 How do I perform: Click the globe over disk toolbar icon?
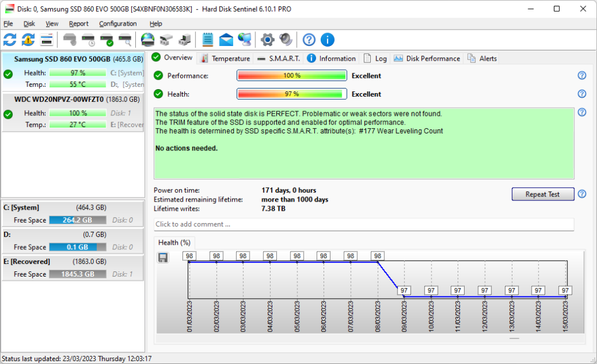click(148, 40)
